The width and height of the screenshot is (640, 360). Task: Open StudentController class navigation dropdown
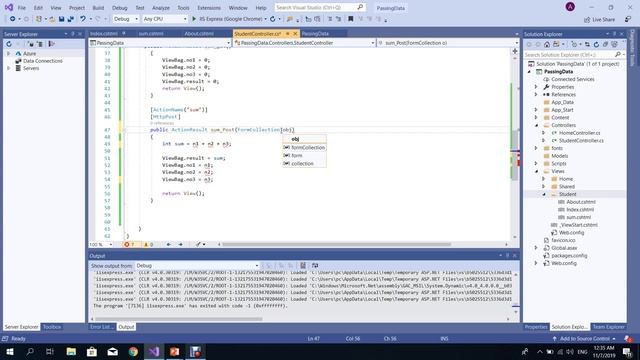[x=304, y=43]
